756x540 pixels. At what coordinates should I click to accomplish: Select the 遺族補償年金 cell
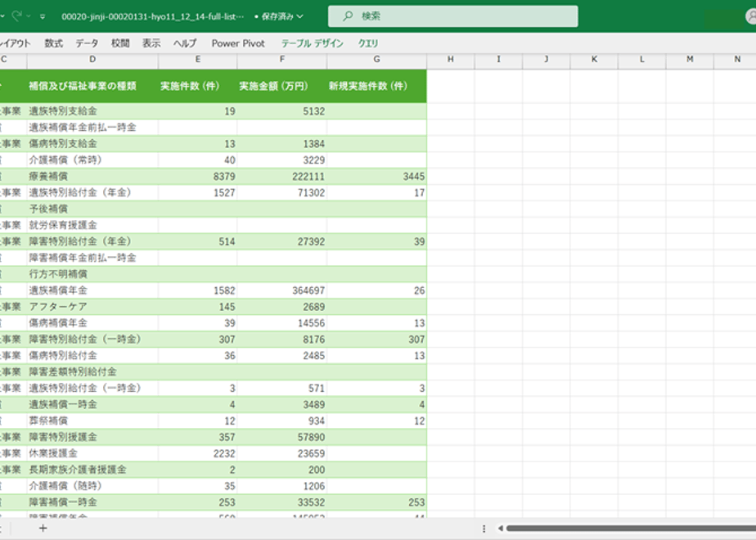pos(92,290)
